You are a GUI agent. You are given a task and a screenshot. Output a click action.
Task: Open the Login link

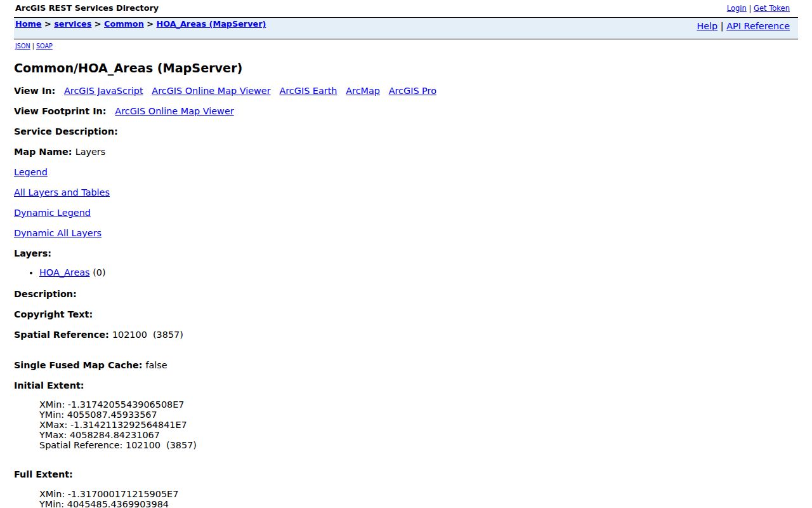pyautogui.click(x=737, y=8)
